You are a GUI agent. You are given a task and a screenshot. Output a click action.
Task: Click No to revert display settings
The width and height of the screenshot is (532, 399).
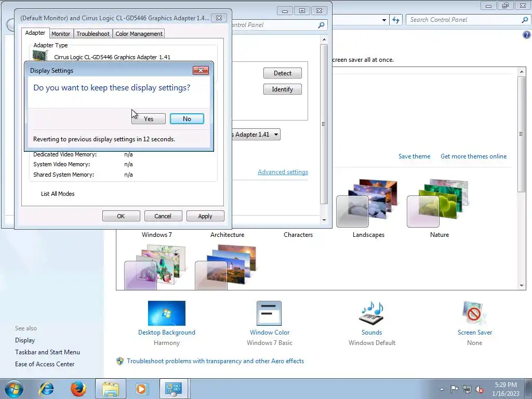(187, 119)
